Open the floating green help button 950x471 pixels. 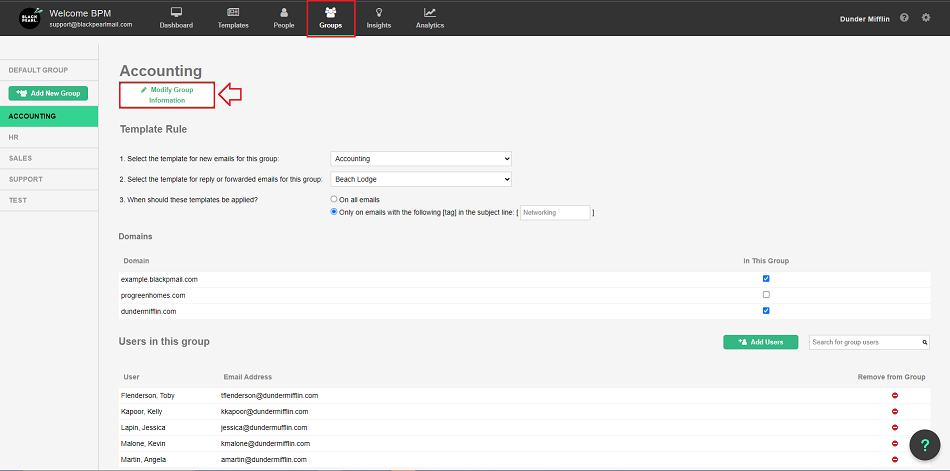(x=925, y=443)
